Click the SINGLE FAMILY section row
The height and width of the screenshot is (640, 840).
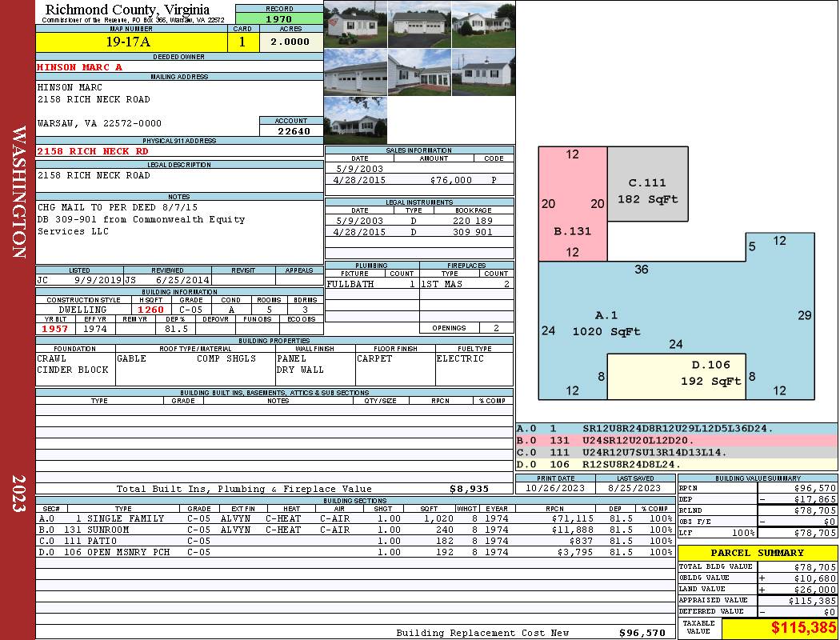pos(355,518)
